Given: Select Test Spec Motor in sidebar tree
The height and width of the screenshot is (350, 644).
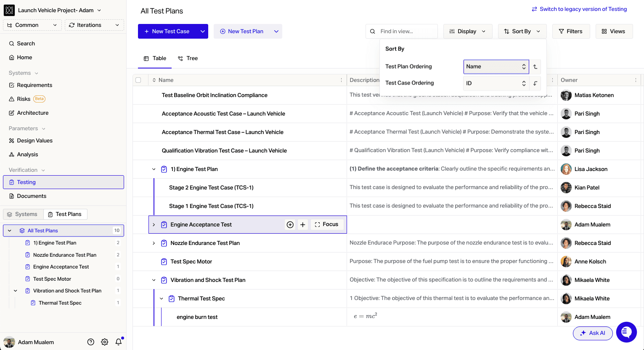Looking at the screenshot, I should click(x=52, y=279).
